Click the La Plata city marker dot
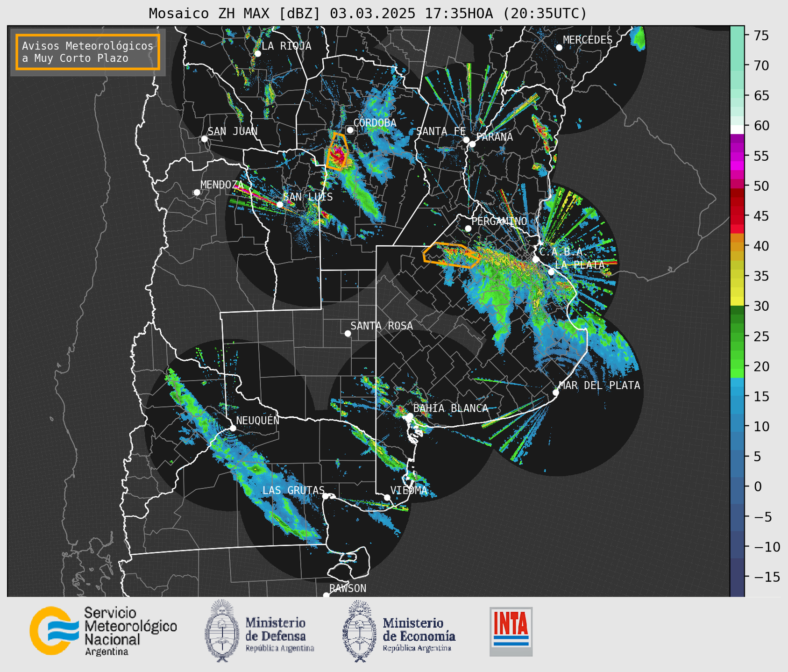788x672 pixels. [551, 272]
